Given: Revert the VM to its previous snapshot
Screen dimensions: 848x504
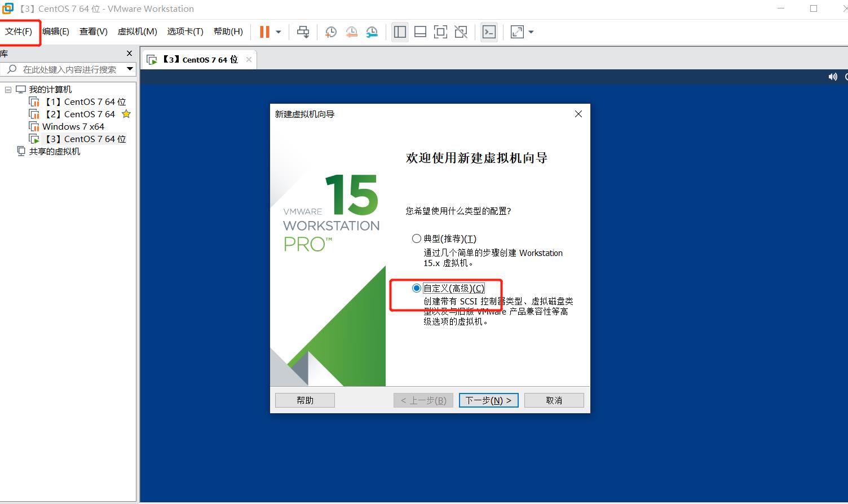Looking at the screenshot, I should click(x=351, y=32).
